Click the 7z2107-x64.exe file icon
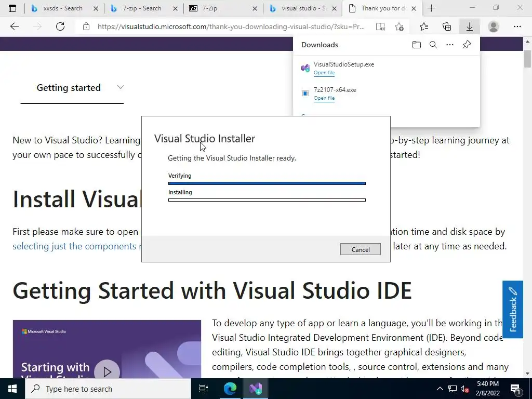This screenshot has width=532, height=399. (305, 94)
